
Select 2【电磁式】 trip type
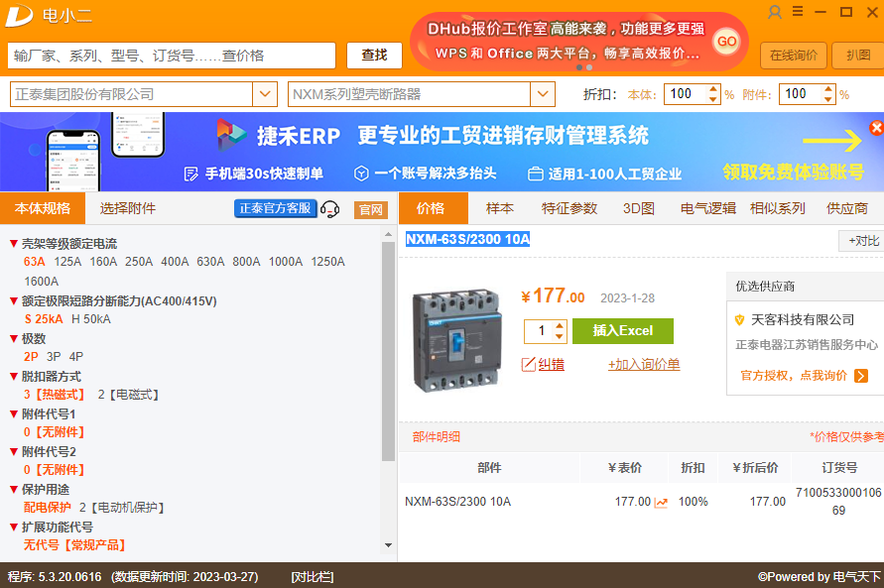(129, 395)
